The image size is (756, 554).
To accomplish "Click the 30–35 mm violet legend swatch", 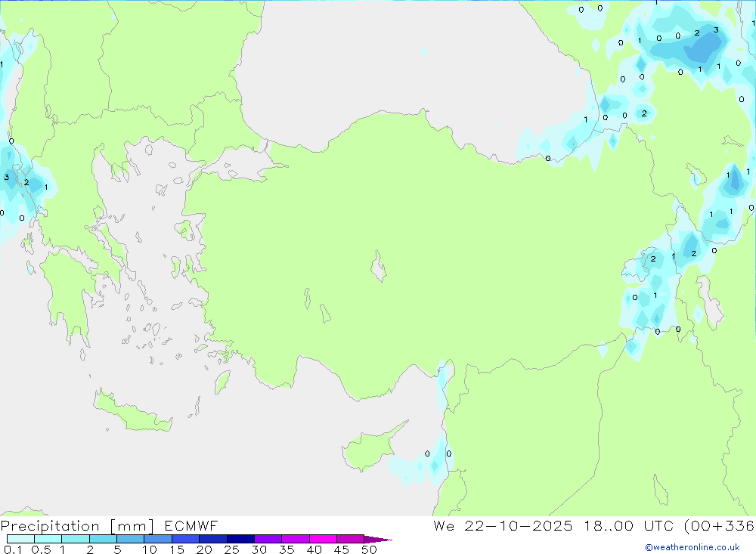I will pyautogui.click(x=268, y=539).
